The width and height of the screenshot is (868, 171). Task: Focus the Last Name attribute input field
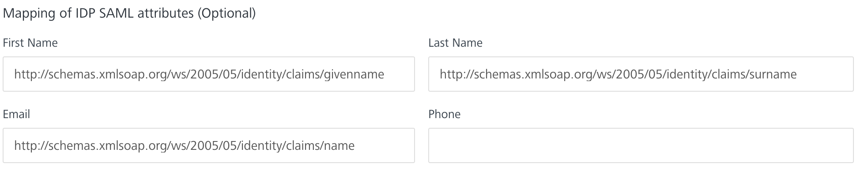[x=641, y=74]
